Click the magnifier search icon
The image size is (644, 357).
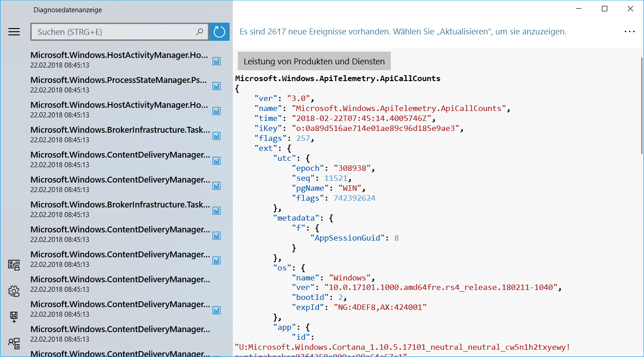(199, 32)
